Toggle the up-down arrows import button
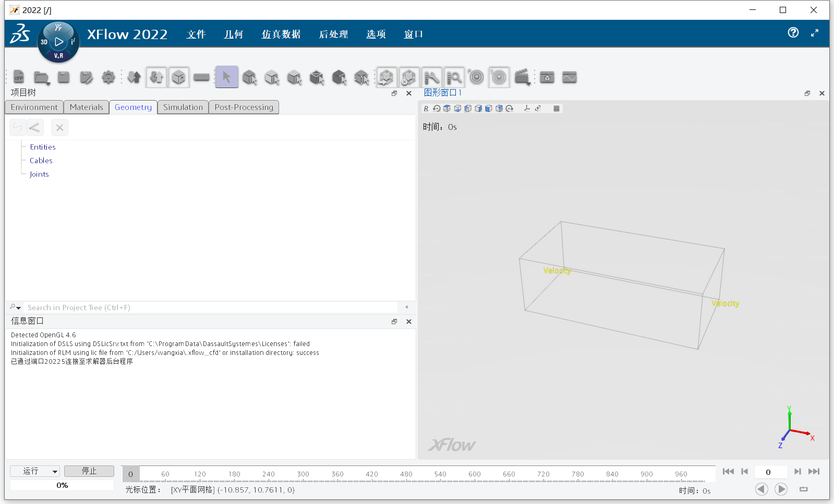The height and width of the screenshot is (504, 834). [156, 77]
